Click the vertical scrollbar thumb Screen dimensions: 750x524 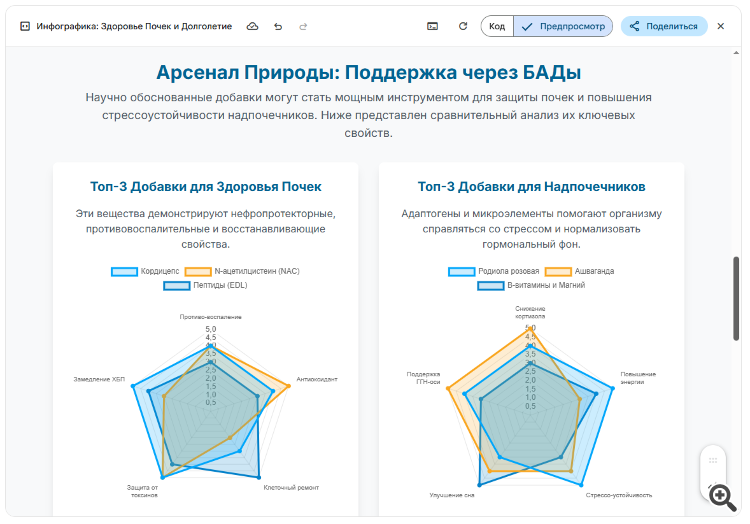tap(736, 298)
